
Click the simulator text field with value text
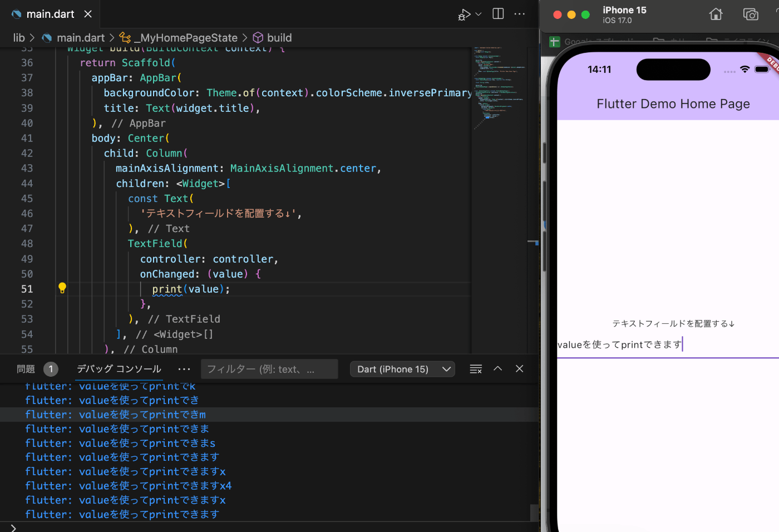click(x=668, y=345)
